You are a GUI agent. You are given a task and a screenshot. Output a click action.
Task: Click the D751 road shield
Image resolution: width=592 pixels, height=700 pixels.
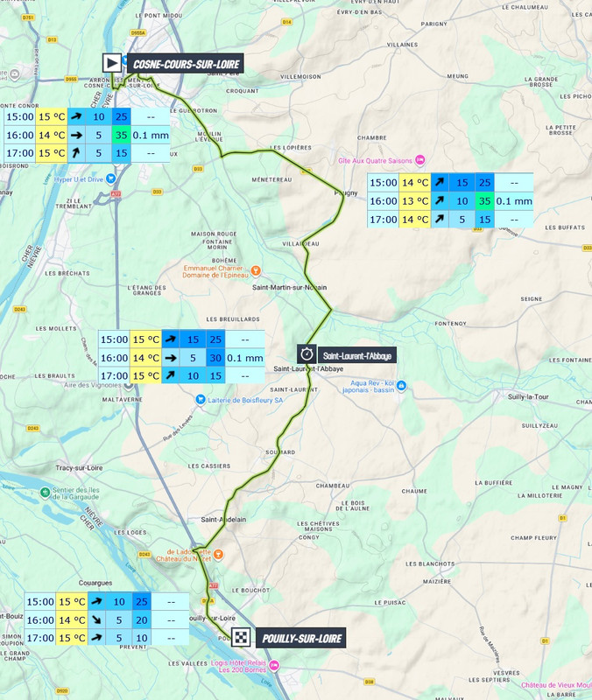28,17
